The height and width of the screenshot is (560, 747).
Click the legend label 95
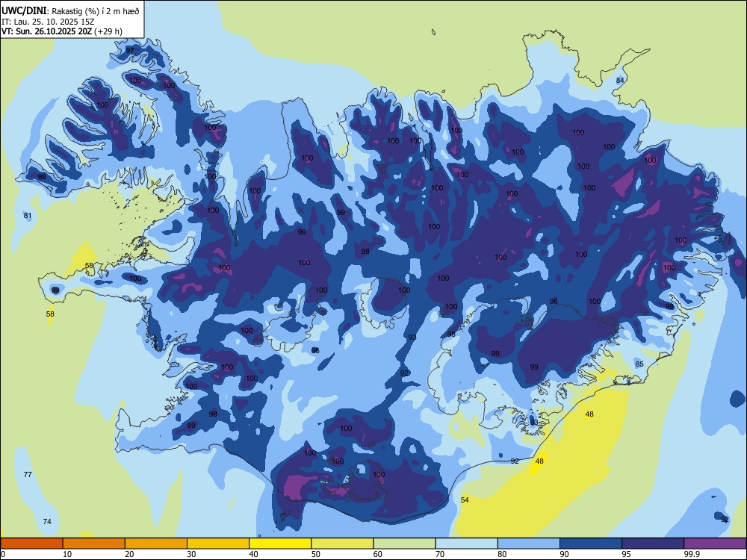pyautogui.click(x=626, y=554)
